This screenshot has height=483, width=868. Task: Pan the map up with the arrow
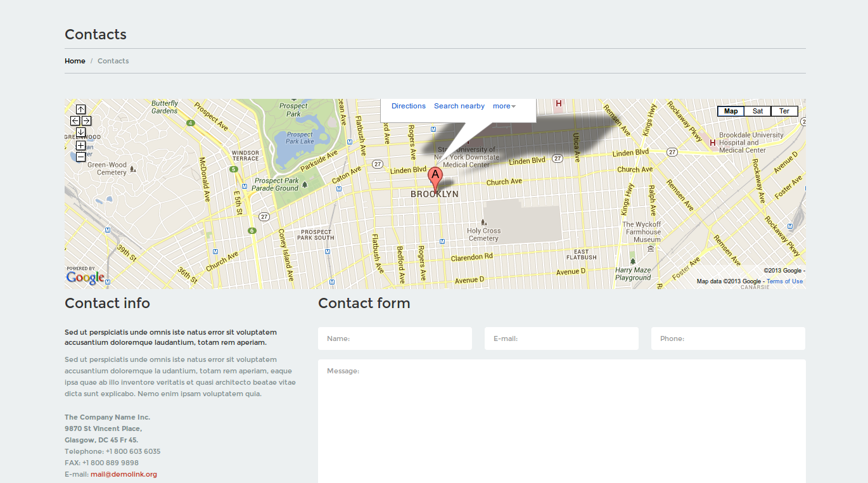80,110
